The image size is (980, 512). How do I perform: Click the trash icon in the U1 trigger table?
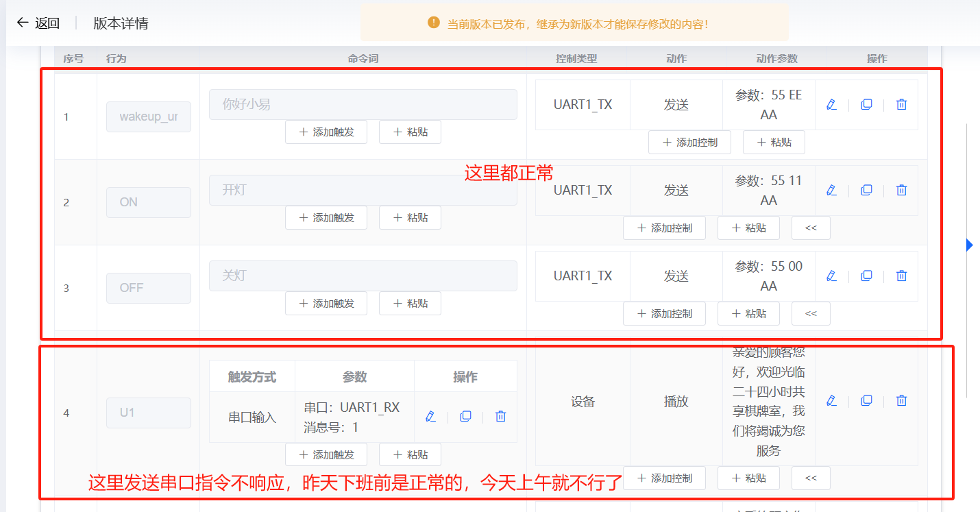click(500, 415)
